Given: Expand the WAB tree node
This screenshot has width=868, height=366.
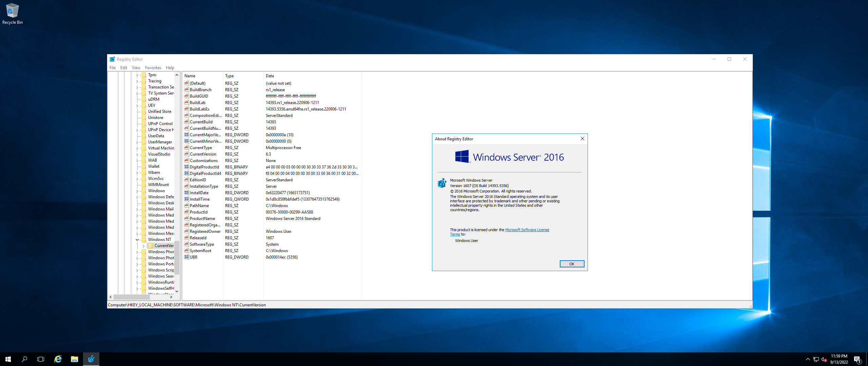Looking at the screenshot, I should coord(137,161).
